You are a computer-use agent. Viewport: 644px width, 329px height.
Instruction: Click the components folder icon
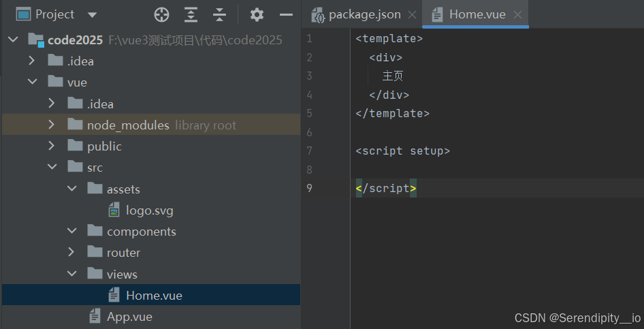tap(95, 230)
